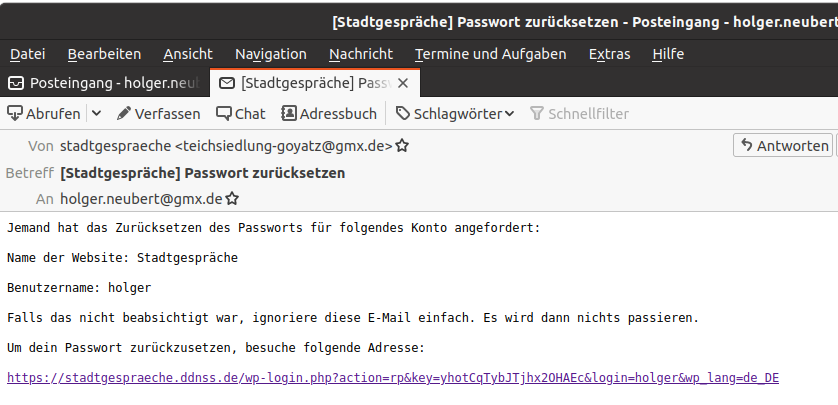Image resolution: width=838 pixels, height=405 pixels.
Task: Star the recipient holger.neubert contact
Action: tap(232, 199)
